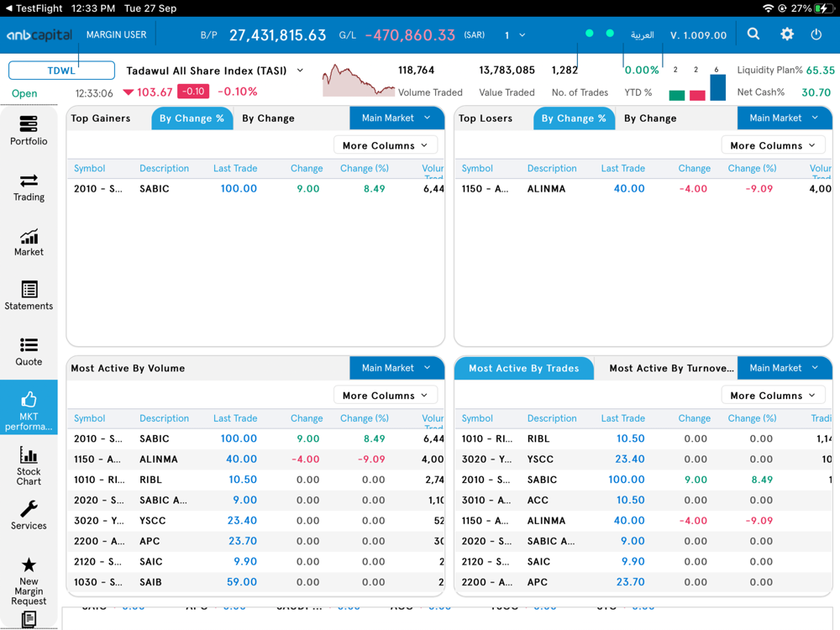Click the green market breadth bar
This screenshot has height=630, width=840.
coord(676,96)
